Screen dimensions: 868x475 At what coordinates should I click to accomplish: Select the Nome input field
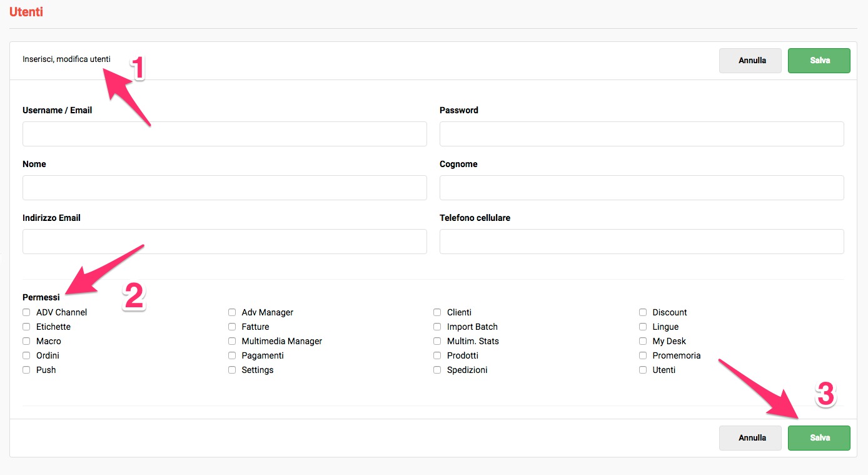click(225, 188)
